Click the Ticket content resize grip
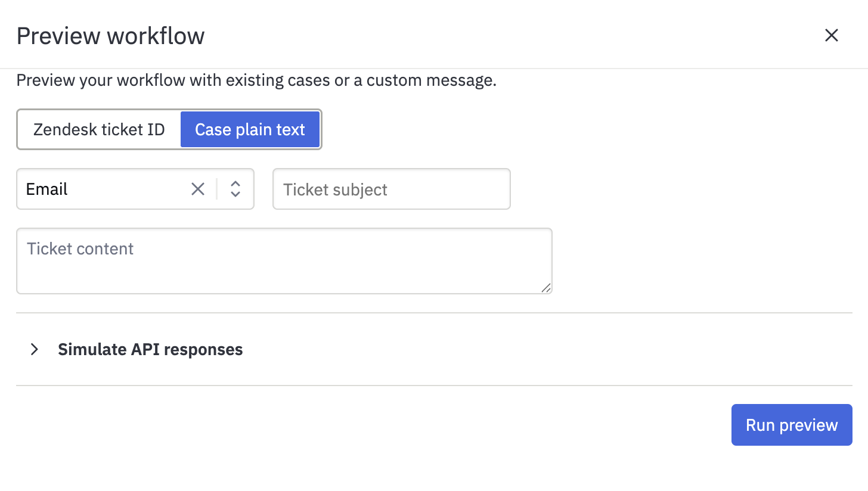868x491 pixels. click(546, 288)
